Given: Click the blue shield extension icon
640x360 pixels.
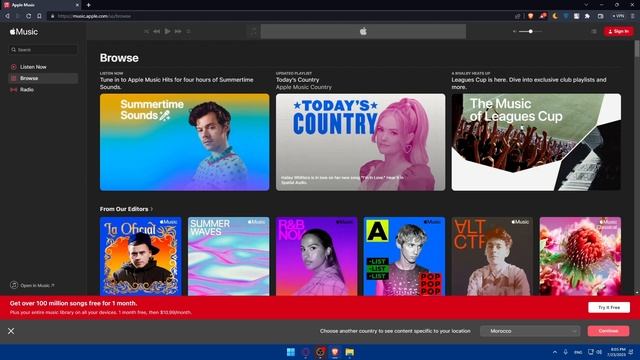Looking at the screenshot, I should point(566,16).
